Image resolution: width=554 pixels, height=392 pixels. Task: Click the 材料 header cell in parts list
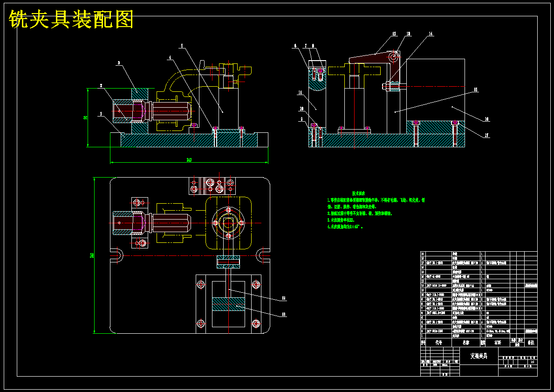tap(498, 343)
